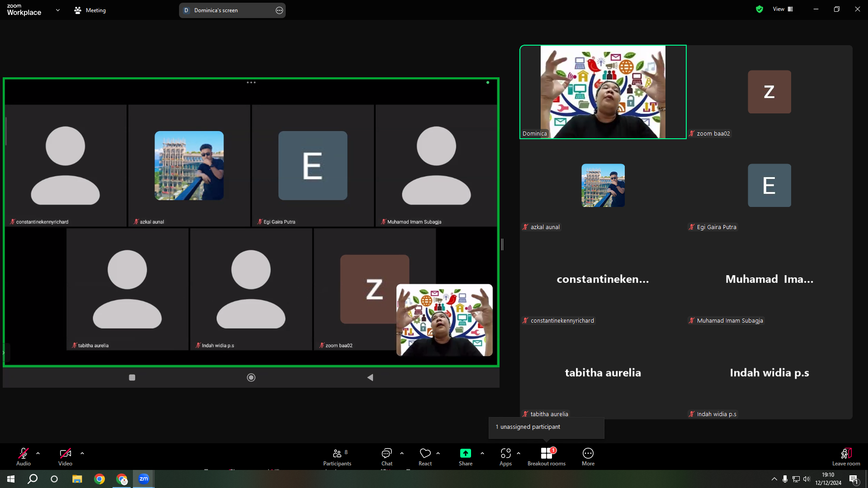Open File Explorer from taskbar

[77, 479]
